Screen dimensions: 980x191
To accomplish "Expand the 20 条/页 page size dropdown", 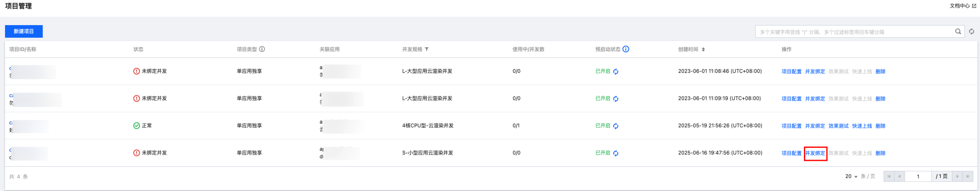I will coord(851,176).
